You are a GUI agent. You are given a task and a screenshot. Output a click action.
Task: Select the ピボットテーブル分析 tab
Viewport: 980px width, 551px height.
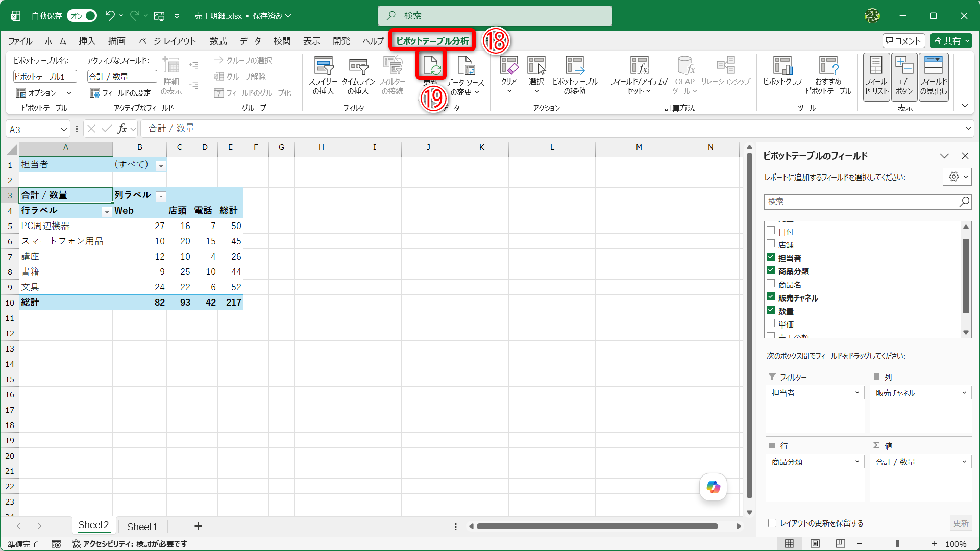coord(432,41)
